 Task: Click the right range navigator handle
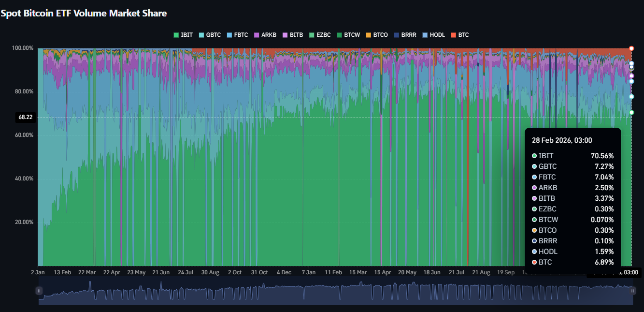(632, 291)
